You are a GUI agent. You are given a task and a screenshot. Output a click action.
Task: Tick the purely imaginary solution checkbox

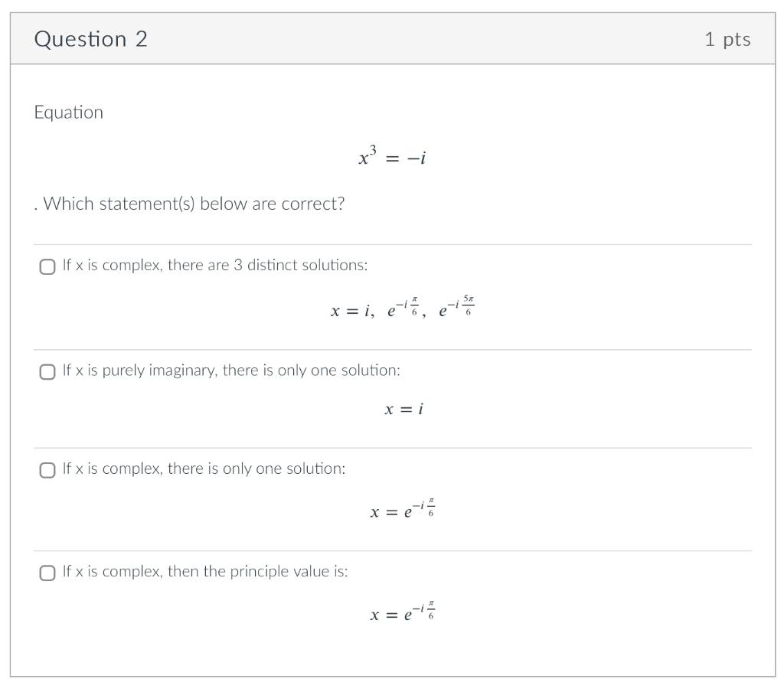point(47,371)
